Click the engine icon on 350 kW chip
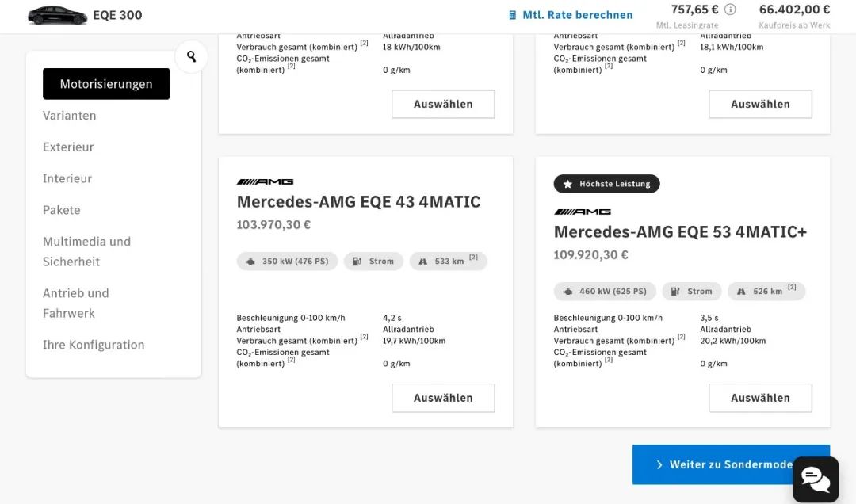Screen dimensions: 856x504 (x=250, y=262)
